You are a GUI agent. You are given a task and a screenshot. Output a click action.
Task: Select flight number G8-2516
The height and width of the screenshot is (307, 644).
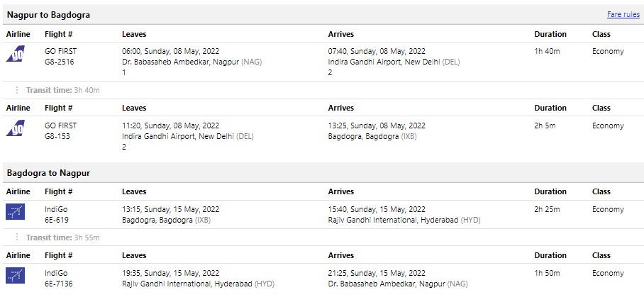[60, 62]
